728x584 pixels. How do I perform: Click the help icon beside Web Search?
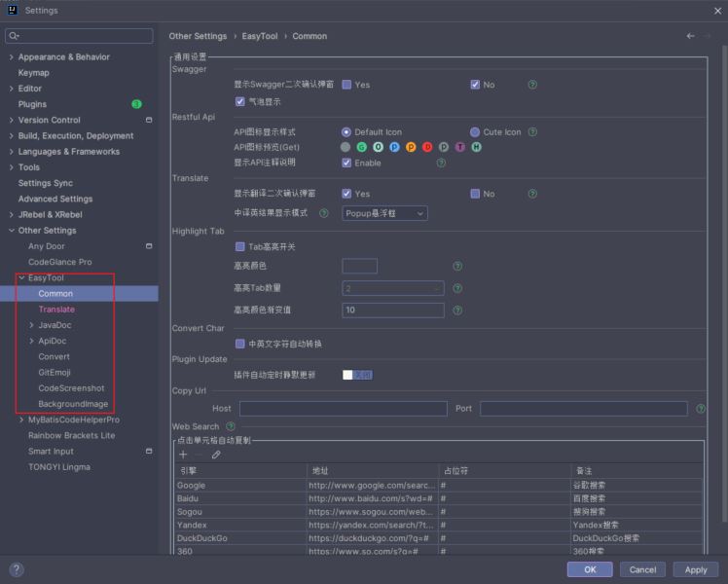click(231, 426)
